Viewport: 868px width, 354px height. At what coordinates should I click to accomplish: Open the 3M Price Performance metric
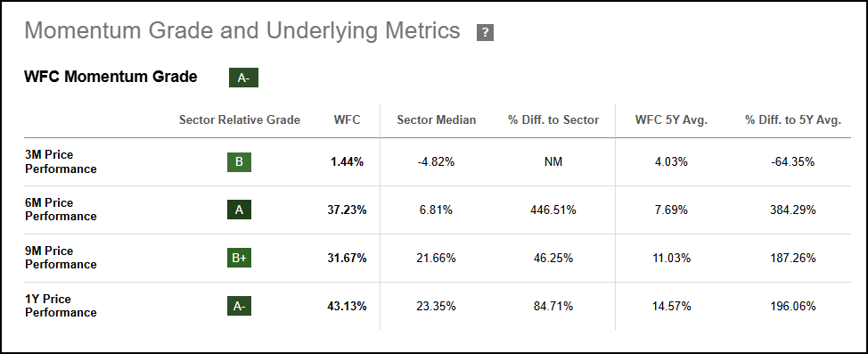(61, 161)
